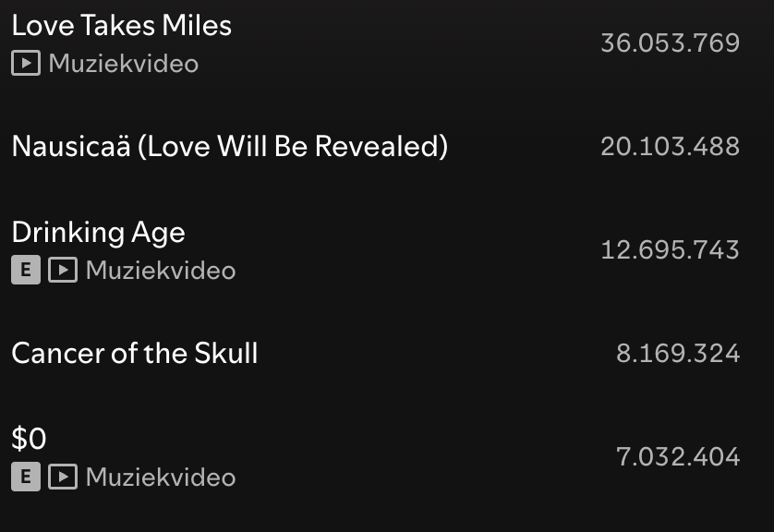The image size is (774, 532).
Task: Click play count 36.053.769
Action: click(x=671, y=42)
